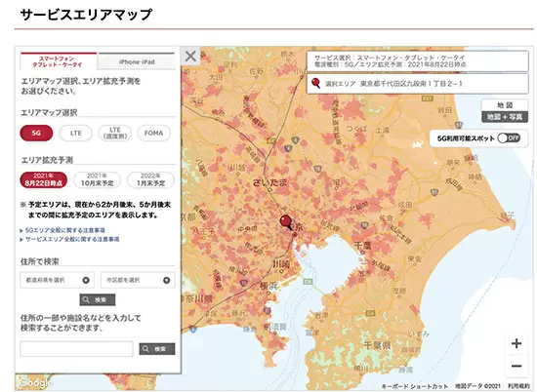Click 川崎 label on the map
The width and height of the screenshot is (537, 392).
tap(281, 263)
